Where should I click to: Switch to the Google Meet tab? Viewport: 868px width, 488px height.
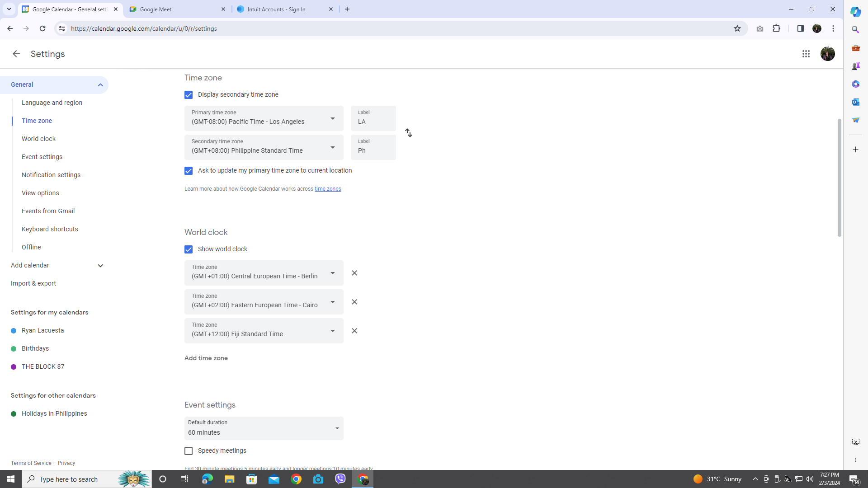[x=177, y=9]
